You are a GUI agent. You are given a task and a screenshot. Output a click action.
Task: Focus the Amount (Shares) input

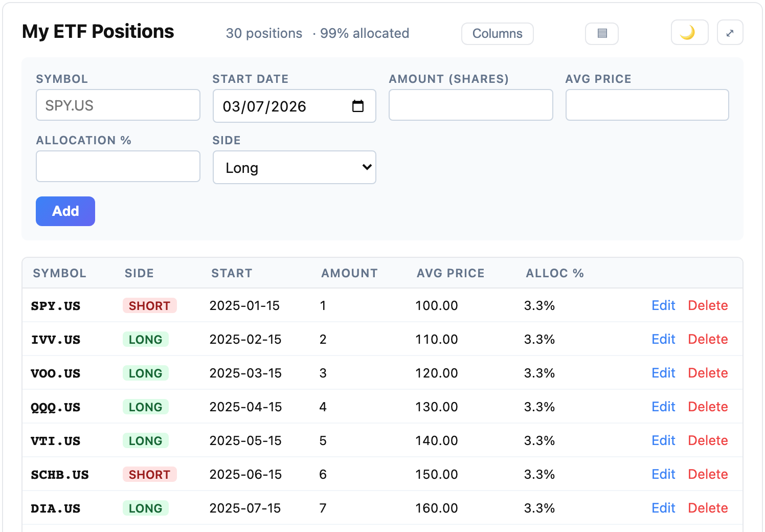pos(471,105)
